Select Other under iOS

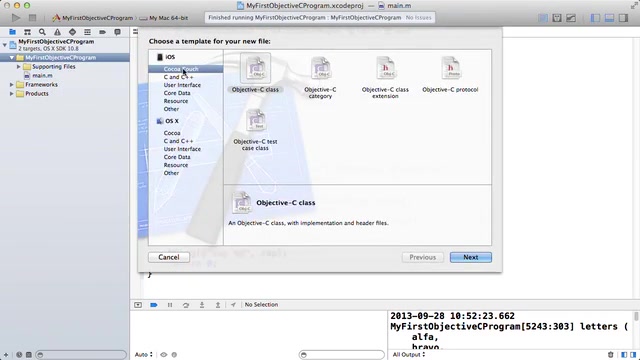(171, 109)
